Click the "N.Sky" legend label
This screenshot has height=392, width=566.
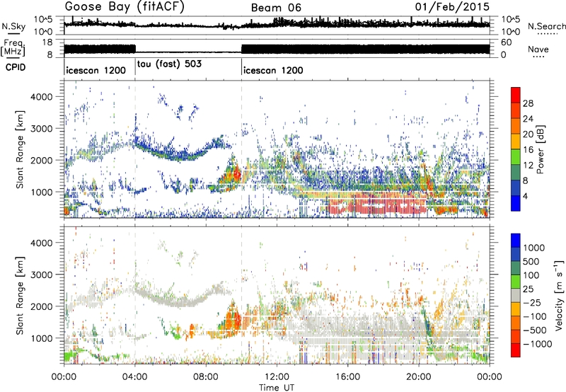(13, 26)
